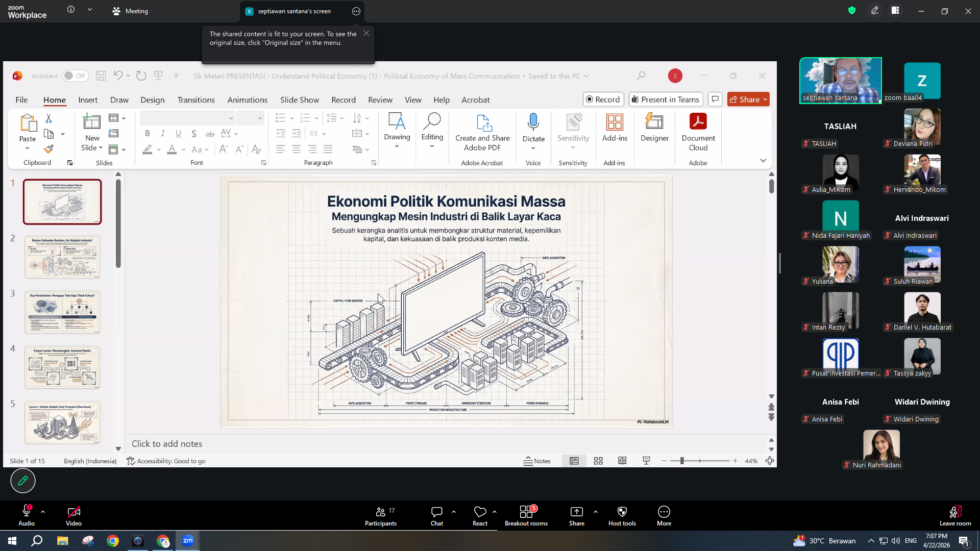Open the PowerPoint Share button

748,99
